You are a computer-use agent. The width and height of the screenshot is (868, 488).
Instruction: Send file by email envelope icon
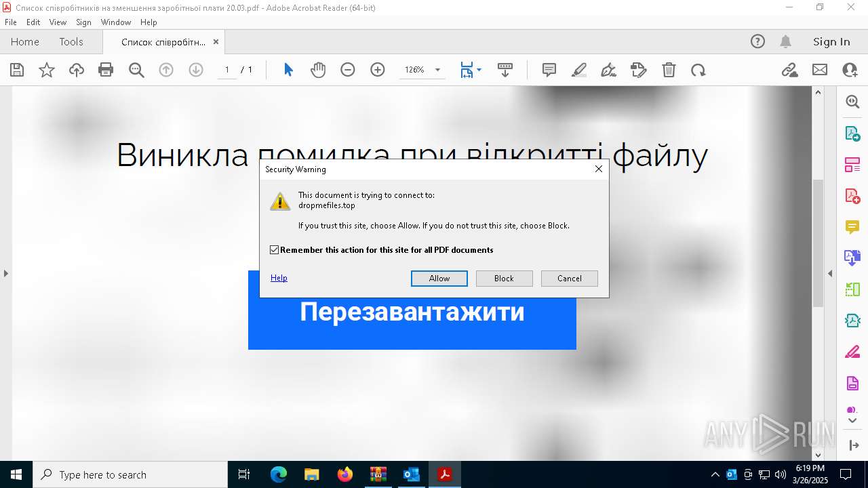pyautogui.click(x=820, y=70)
